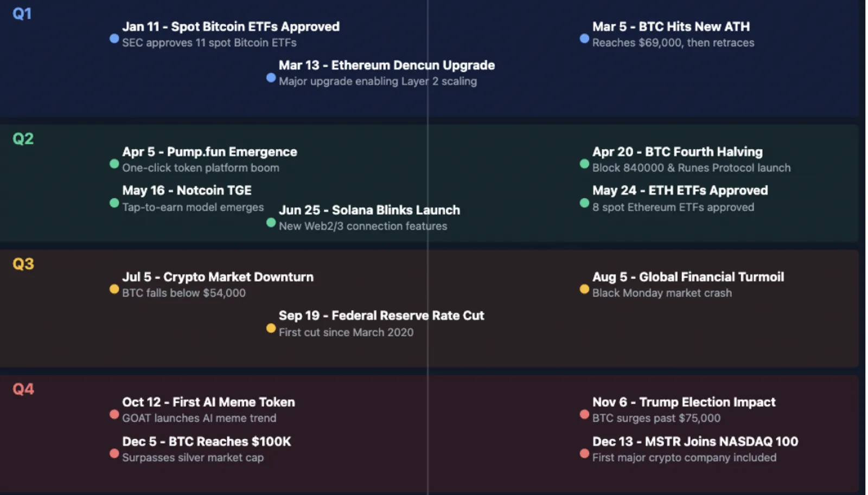Click the red marker for First AI Meme Token

[x=114, y=414]
